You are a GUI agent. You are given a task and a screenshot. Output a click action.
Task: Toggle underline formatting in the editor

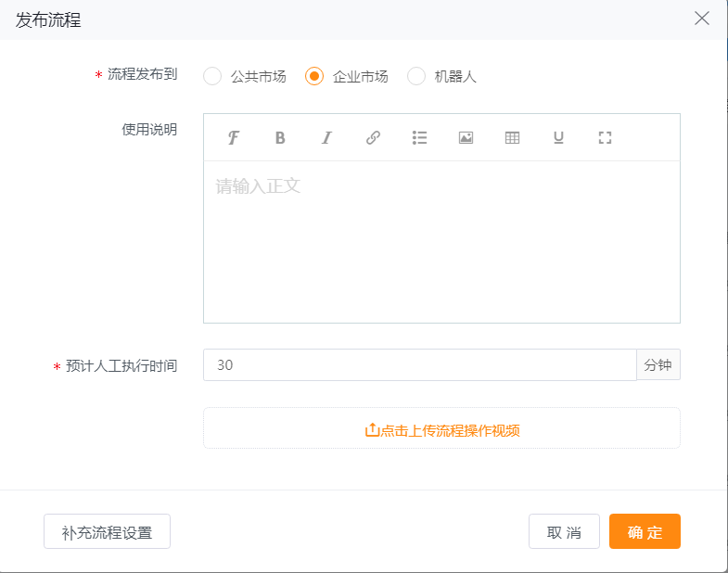tap(558, 138)
